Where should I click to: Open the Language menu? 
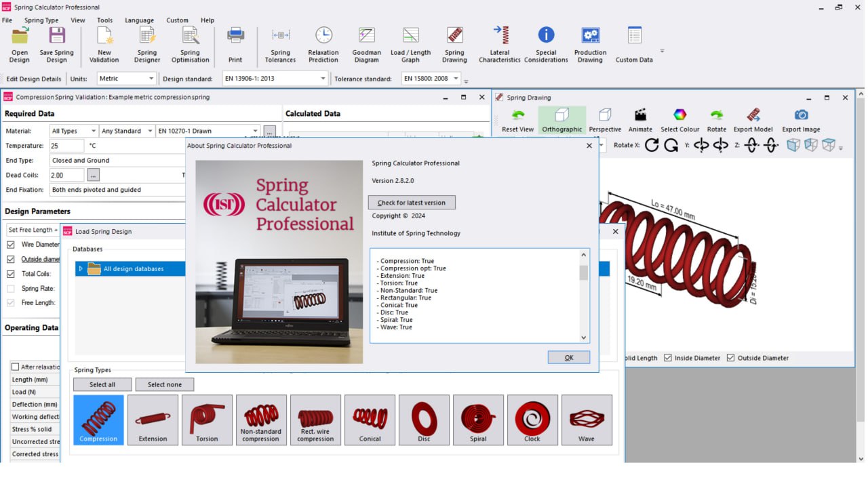139,20
